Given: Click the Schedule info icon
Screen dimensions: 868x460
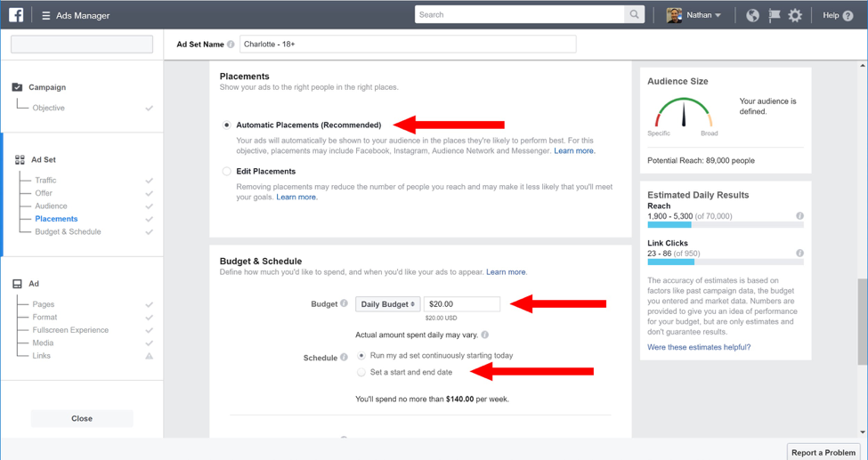Looking at the screenshot, I should pos(344,357).
